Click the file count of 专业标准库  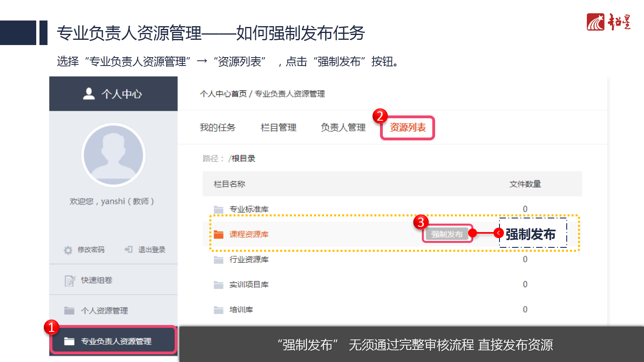coord(525,209)
